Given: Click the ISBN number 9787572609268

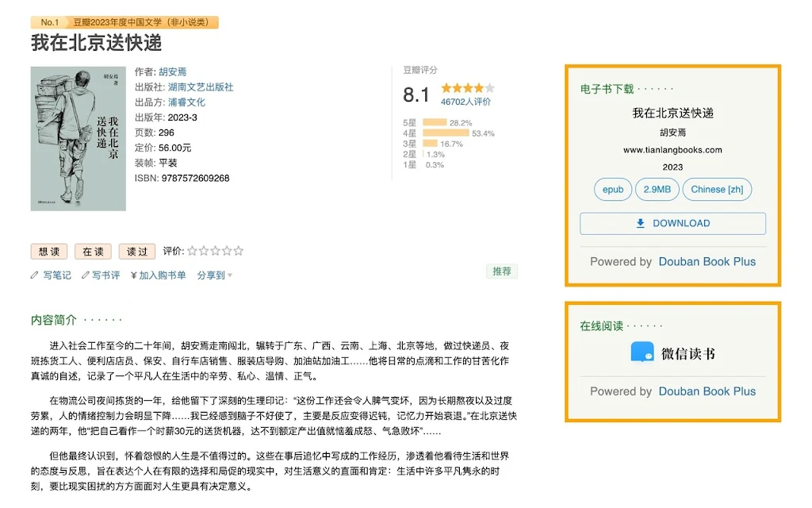Looking at the screenshot, I should [195, 178].
